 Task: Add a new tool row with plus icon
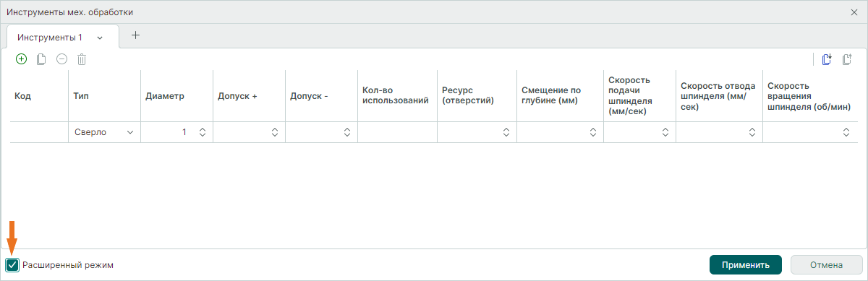coord(21,59)
